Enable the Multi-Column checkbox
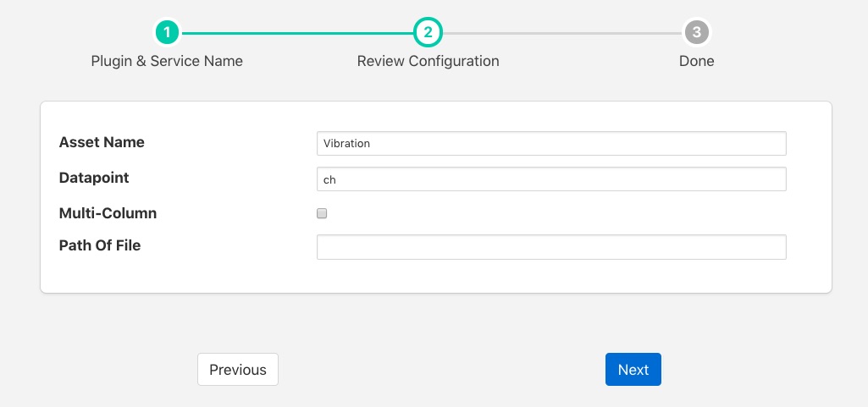The image size is (868, 407). pos(322,214)
